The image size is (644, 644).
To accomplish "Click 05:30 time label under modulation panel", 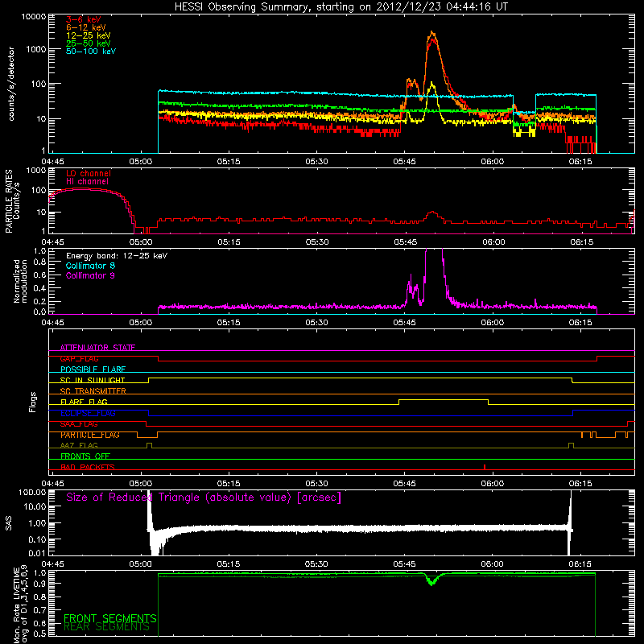I will point(316,323).
